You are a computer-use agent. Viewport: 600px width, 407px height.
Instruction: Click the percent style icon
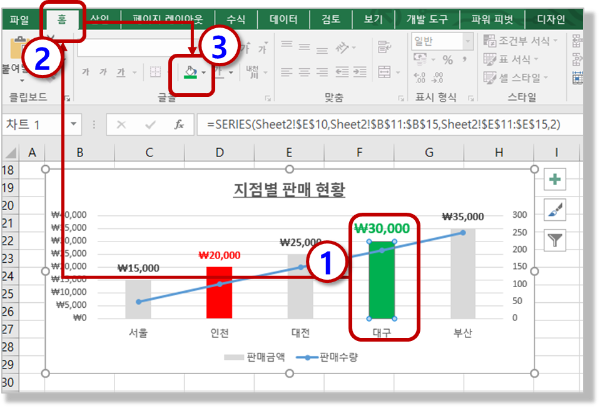447,59
